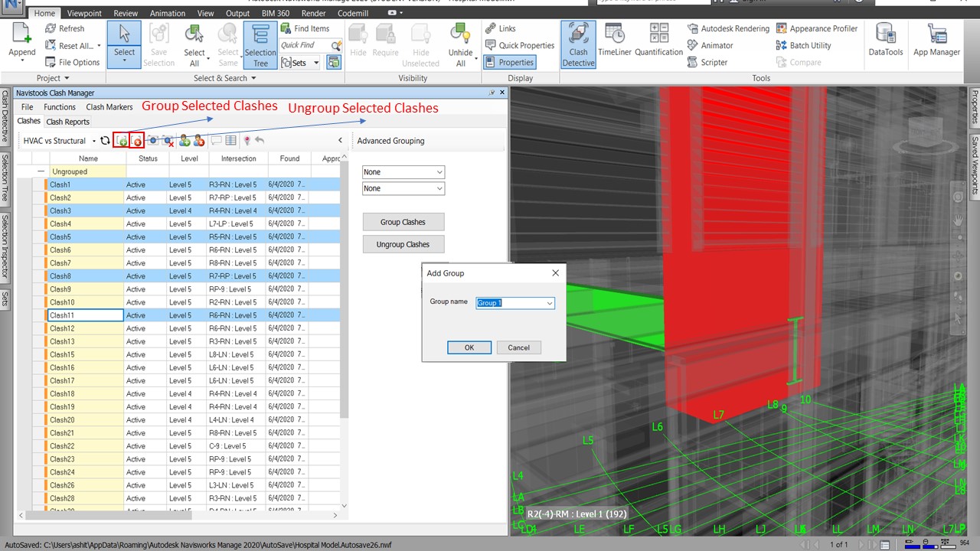
Task: Click the Group Selected Clashes icon
Action: click(121, 141)
